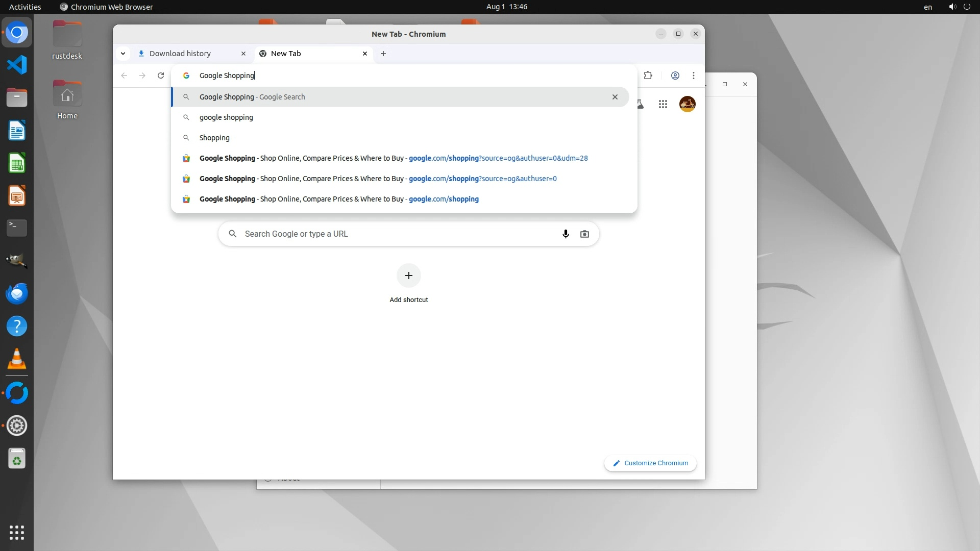Open a new tab with plus button
The width and height of the screenshot is (980, 551).
coord(383,54)
